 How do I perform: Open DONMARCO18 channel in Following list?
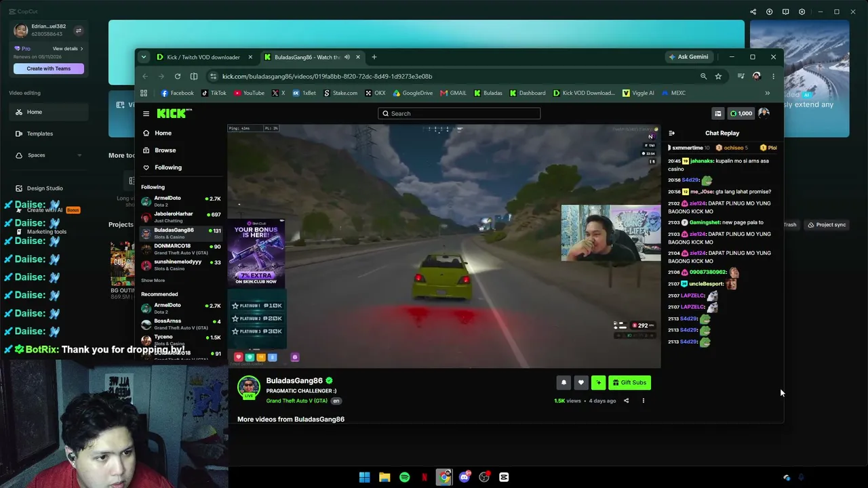181,248
